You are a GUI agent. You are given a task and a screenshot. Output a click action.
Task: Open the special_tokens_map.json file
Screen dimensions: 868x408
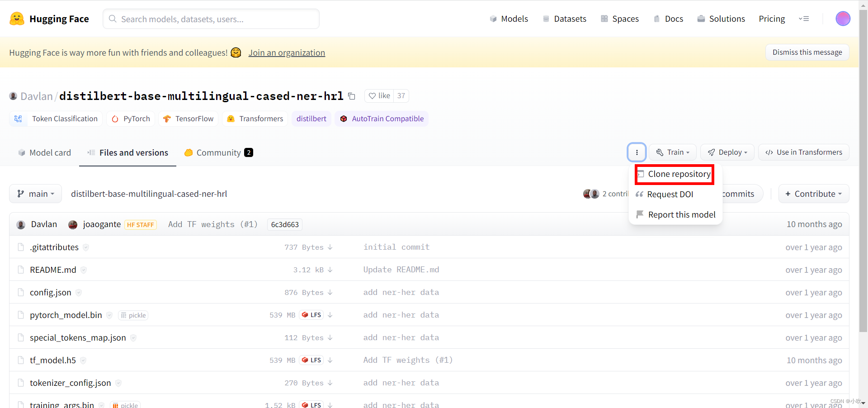click(x=78, y=337)
